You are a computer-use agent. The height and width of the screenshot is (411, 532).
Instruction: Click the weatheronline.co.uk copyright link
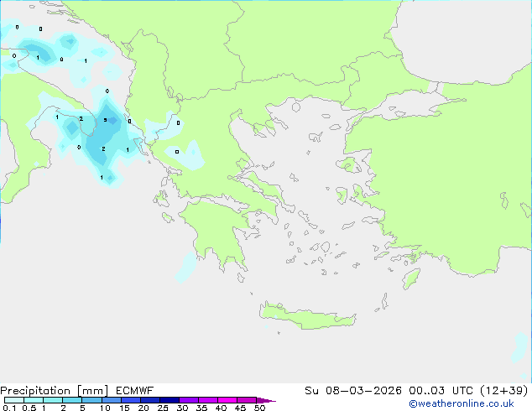click(462, 403)
